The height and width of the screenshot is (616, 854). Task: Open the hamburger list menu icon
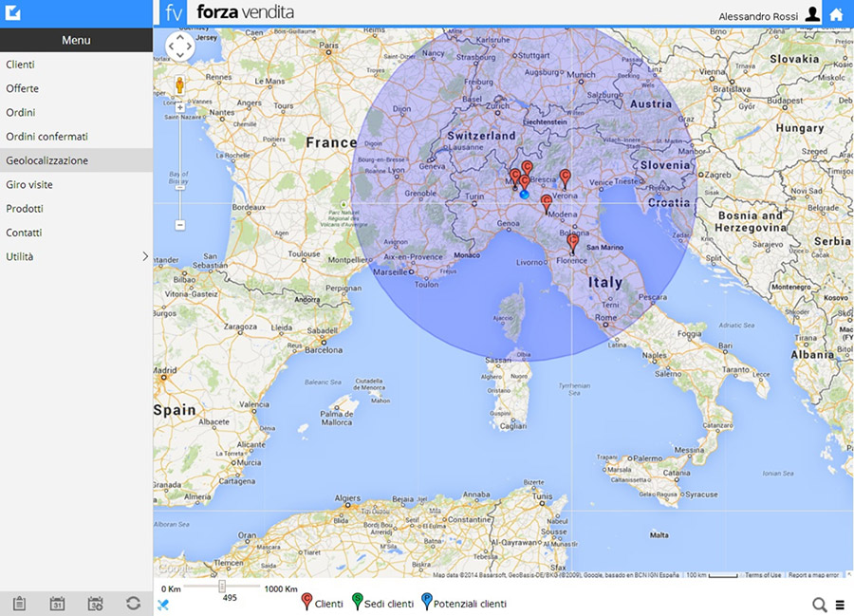click(840, 605)
